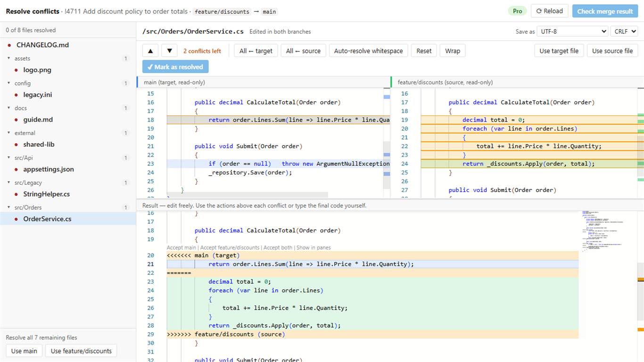
Task: Click Mark as resolved button
Action: click(175, 67)
